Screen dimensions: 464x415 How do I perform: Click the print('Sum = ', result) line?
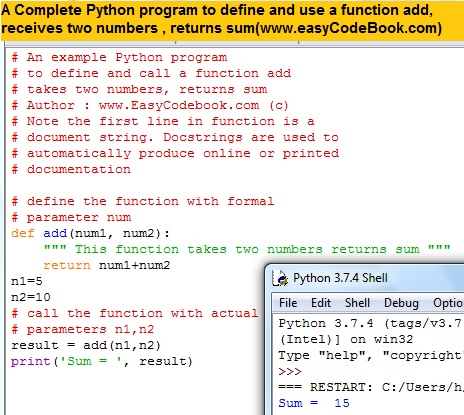tap(102, 361)
